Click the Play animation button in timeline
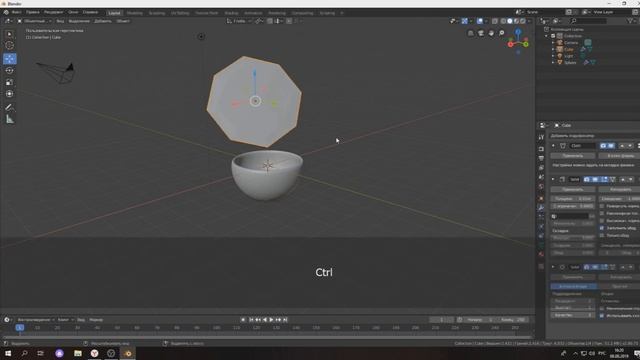 pyautogui.click(x=271, y=320)
